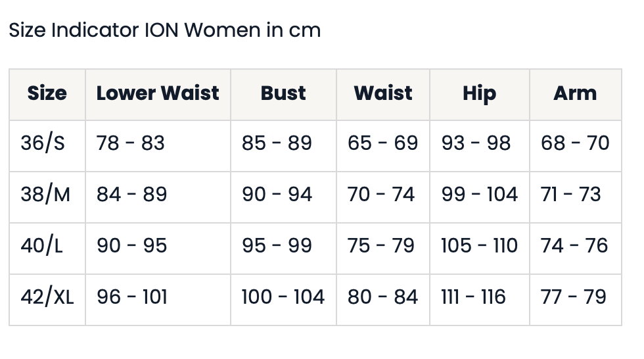This screenshot has width=644, height=359.
Task: Click waist value 75 - 79
Action: coord(381,245)
